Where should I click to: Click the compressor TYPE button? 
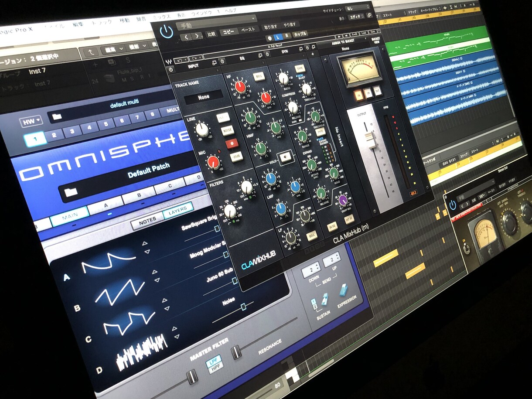(x=300, y=68)
